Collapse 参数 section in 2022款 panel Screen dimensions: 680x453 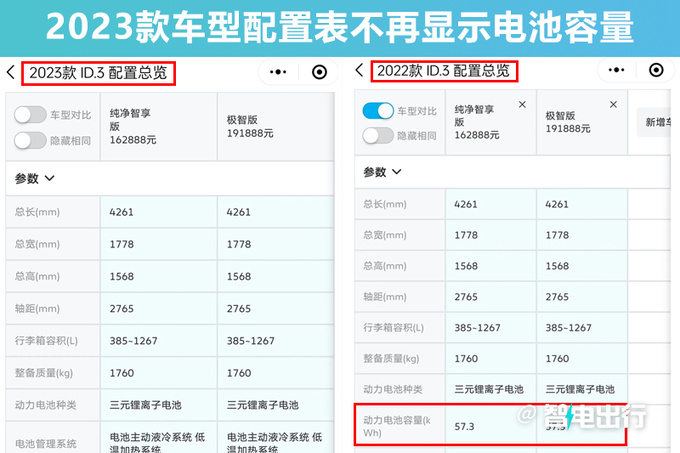pyautogui.click(x=382, y=172)
